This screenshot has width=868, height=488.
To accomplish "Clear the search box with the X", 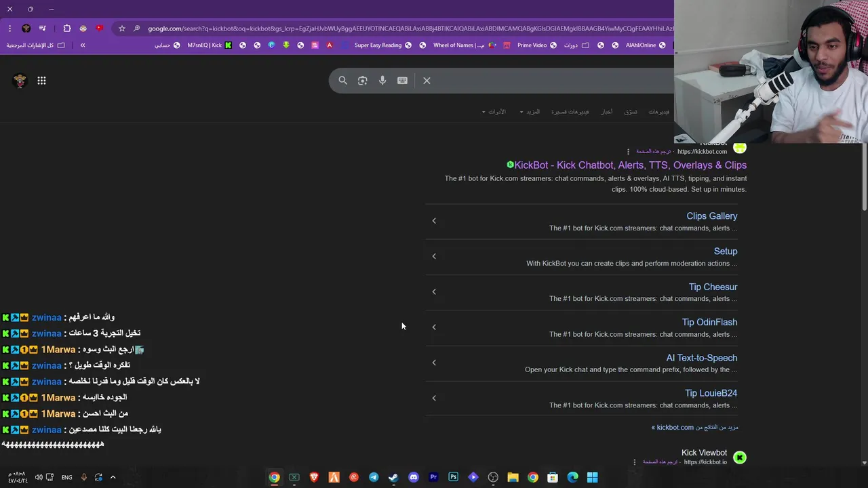I will [427, 81].
